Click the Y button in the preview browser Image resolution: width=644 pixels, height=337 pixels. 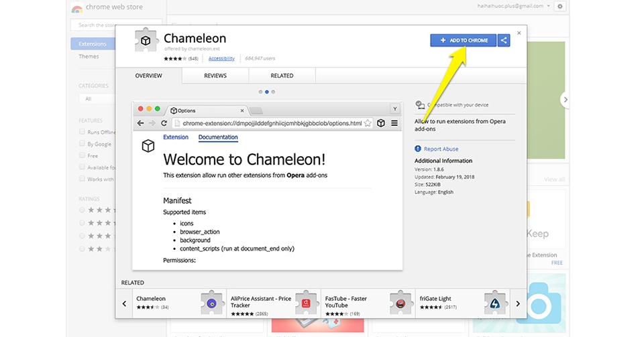tap(394, 109)
